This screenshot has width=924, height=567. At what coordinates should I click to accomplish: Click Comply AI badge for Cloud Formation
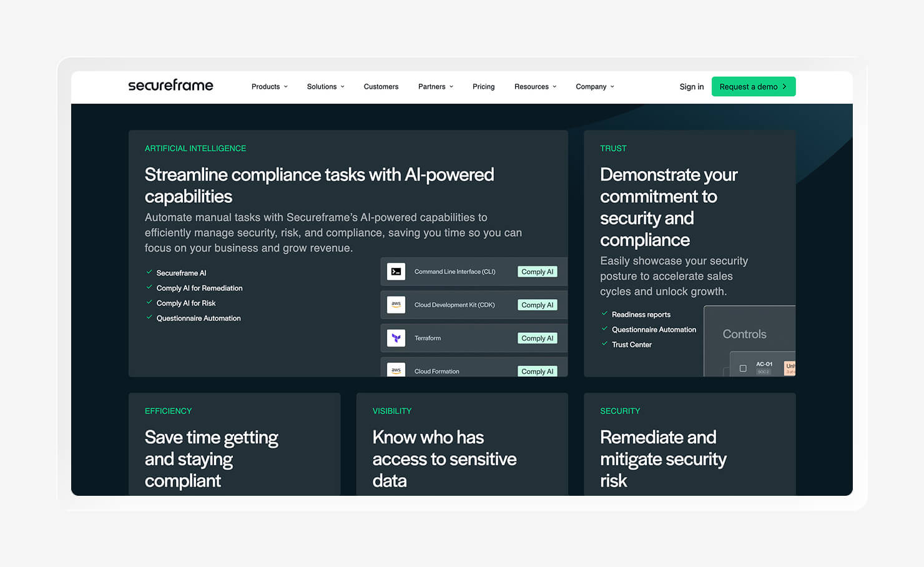[538, 371]
